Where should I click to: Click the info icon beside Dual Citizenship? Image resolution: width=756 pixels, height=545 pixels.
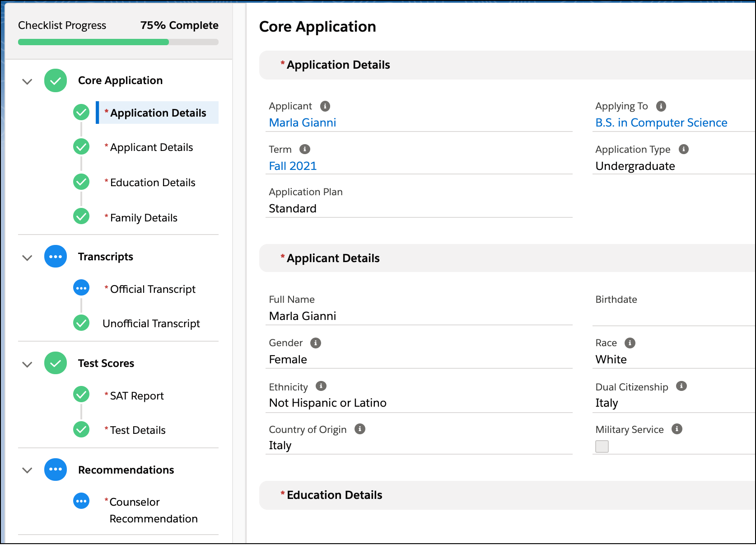[x=682, y=386]
